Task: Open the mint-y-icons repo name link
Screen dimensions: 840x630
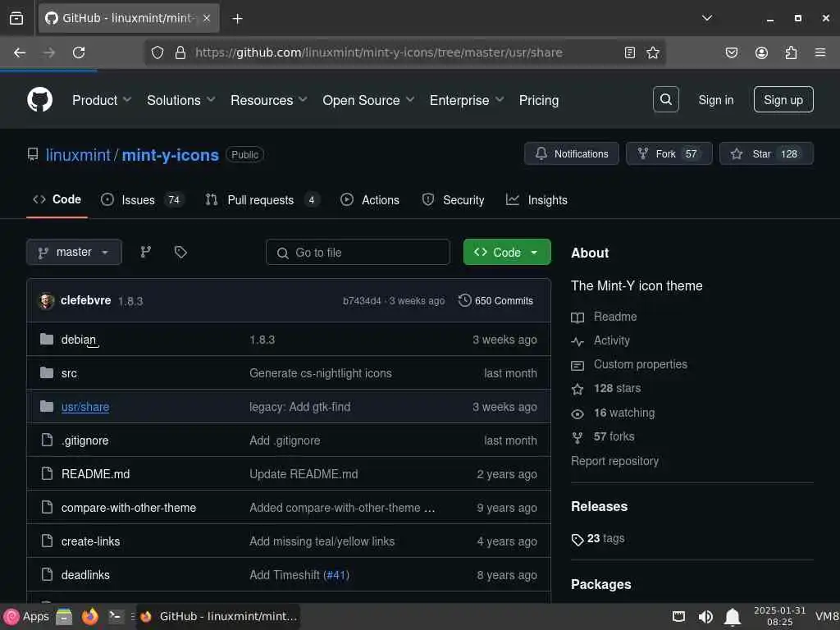Action: click(x=171, y=155)
